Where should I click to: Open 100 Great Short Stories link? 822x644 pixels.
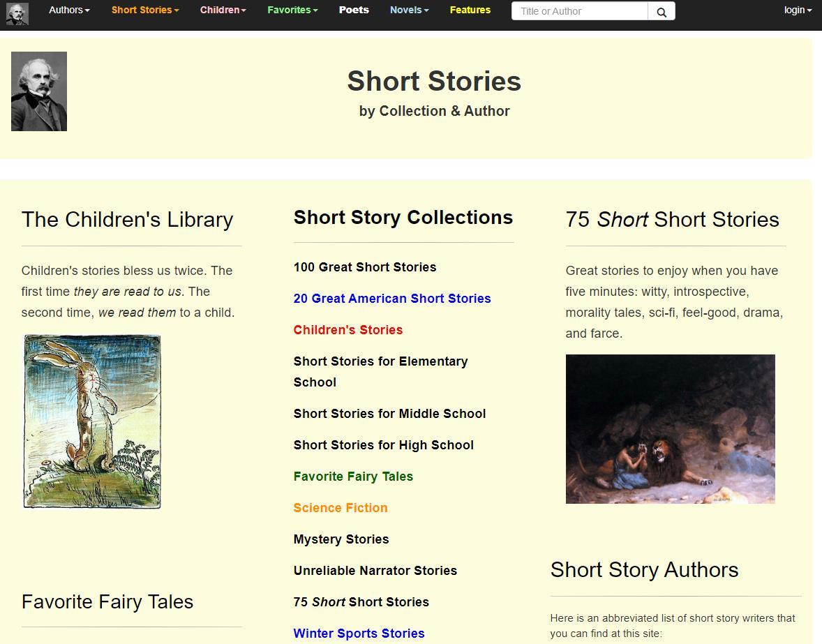pyautogui.click(x=365, y=267)
